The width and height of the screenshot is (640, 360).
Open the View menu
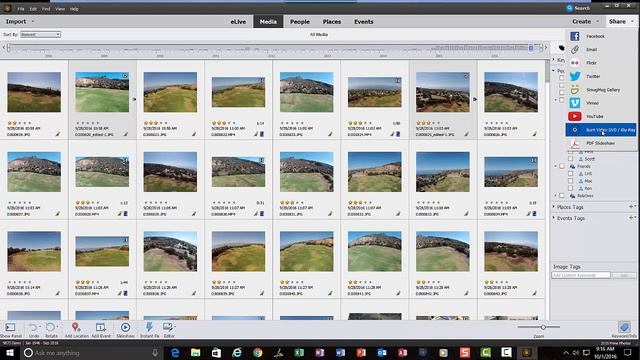click(x=60, y=9)
